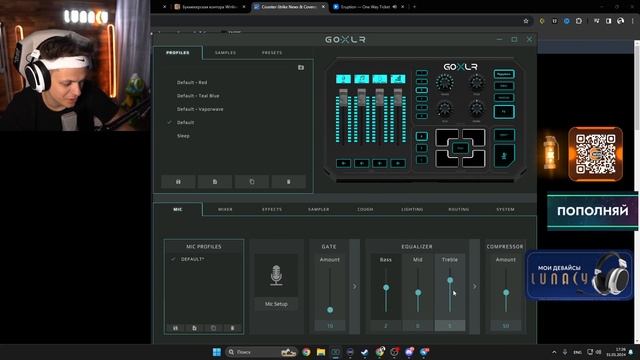Click the top-right effects knob on GoXLR

tap(476, 83)
